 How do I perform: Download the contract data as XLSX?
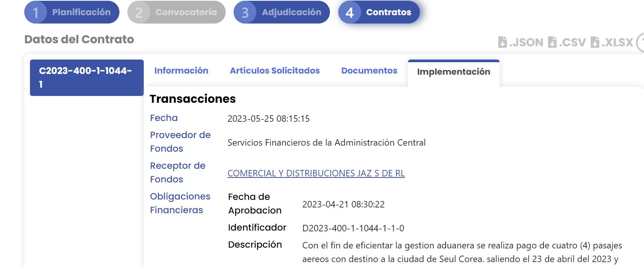tap(612, 42)
